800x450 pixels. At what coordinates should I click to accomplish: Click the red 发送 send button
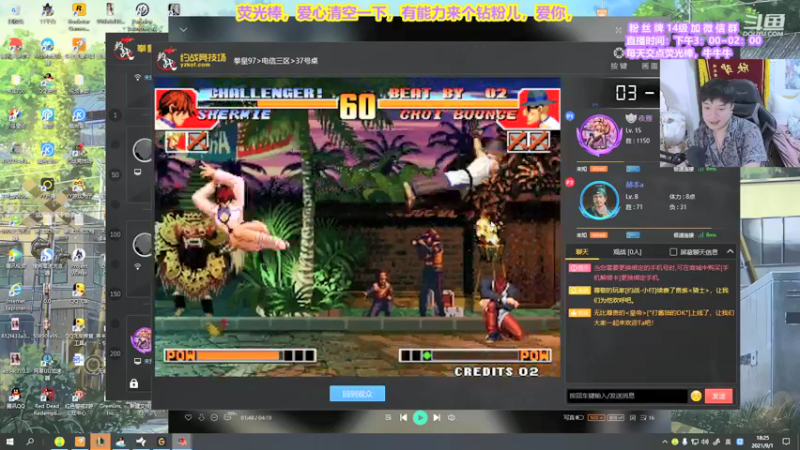point(718,396)
